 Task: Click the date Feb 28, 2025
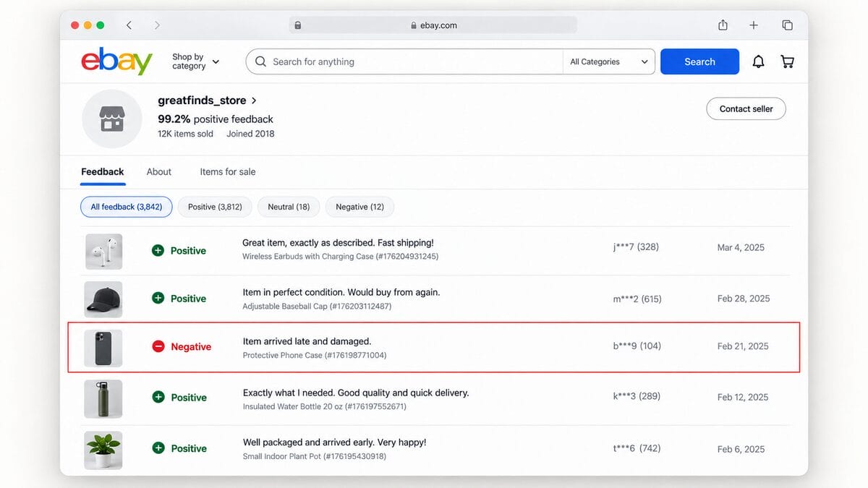[744, 299]
